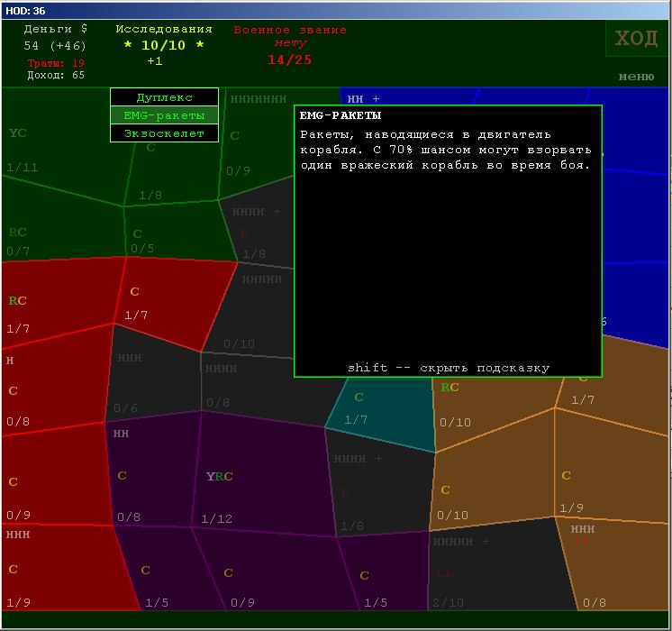Image resolution: width=672 pixels, height=631 pixels.
Task: Select the red territory showing 1/9
Action: 64,566
